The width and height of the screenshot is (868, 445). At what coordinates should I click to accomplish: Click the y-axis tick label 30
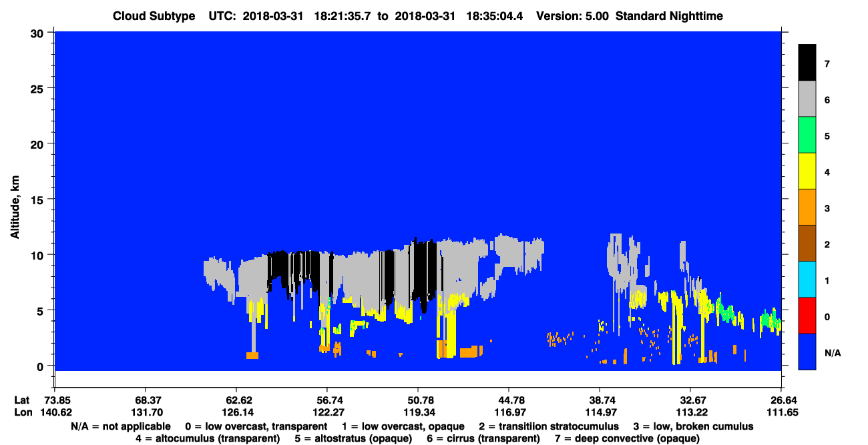[39, 32]
